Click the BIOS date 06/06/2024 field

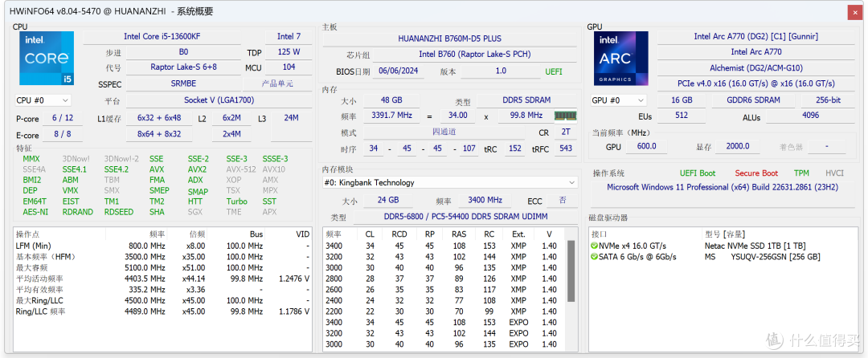[x=398, y=71]
